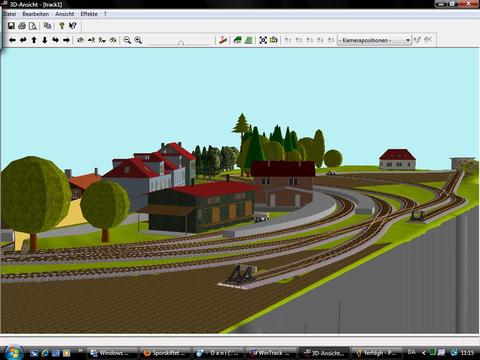The height and width of the screenshot is (360, 480).
Task: Toggle the green base plate icon
Action: (x=248, y=40)
